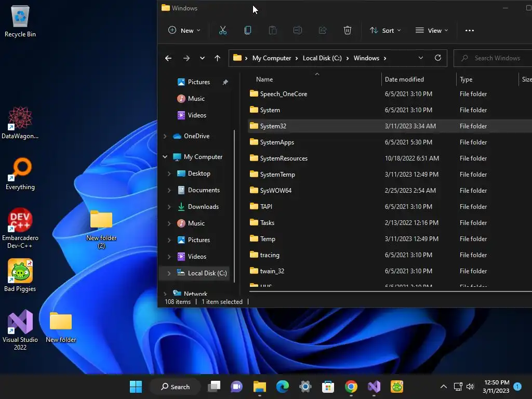Screen dimensions: 532x399
Task: Expand the Local Disk (C:) tree node
Action: click(169, 273)
